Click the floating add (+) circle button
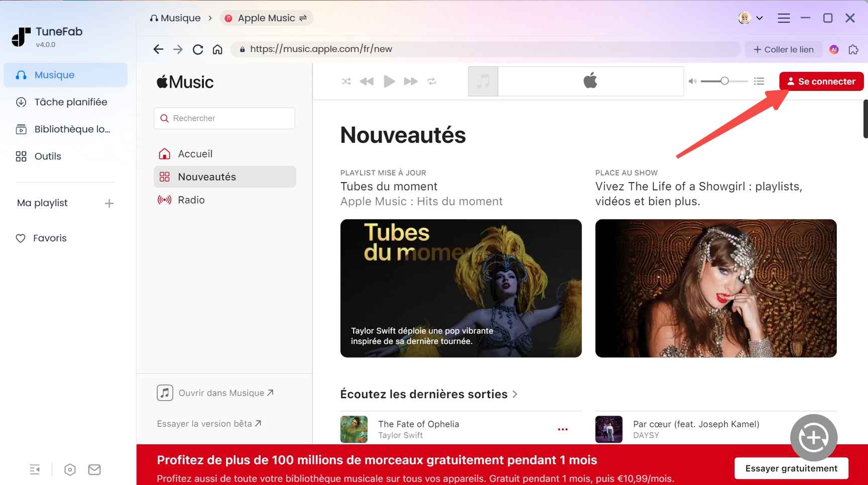 point(814,437)
